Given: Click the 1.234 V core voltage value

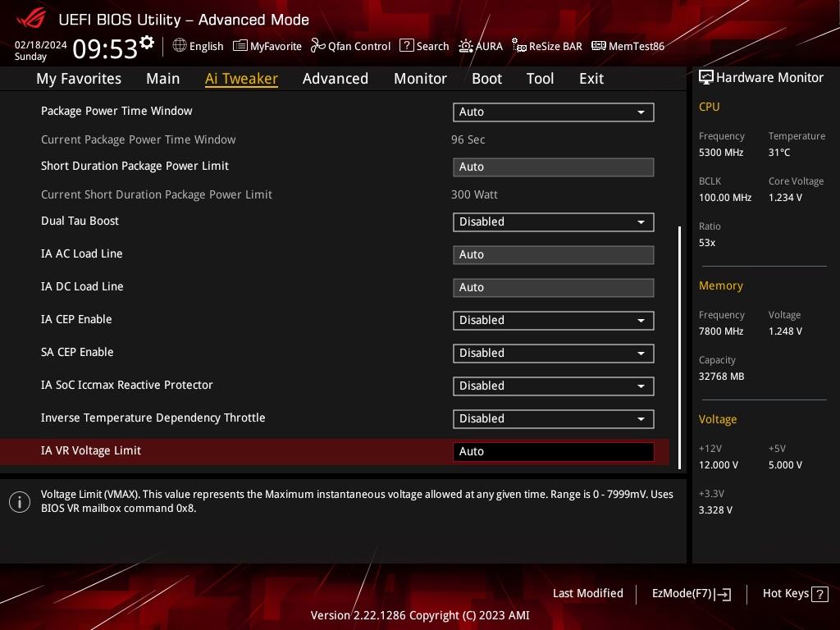Looking at the screenshot, I should 785,197.
